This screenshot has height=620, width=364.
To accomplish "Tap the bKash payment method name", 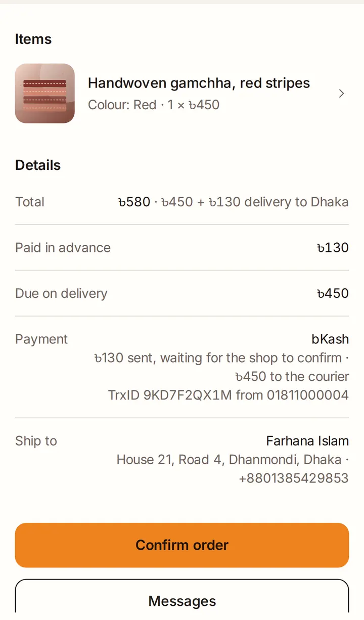I will point(330,339).
